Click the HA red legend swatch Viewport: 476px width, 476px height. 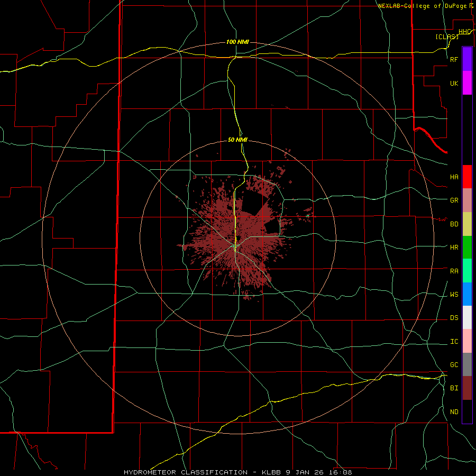click(x=467, y=177)
